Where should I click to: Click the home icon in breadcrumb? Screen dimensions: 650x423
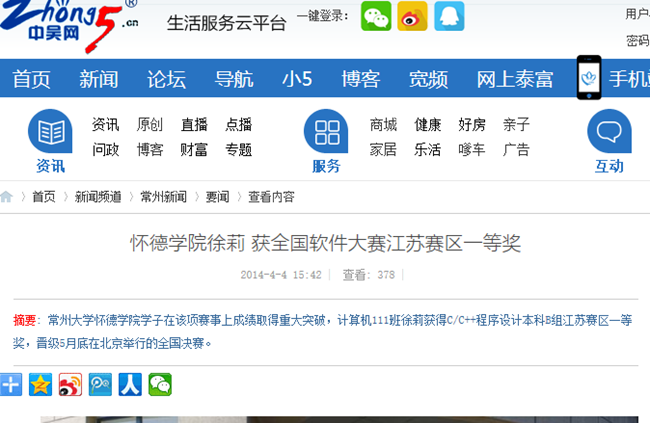[7, 197]
